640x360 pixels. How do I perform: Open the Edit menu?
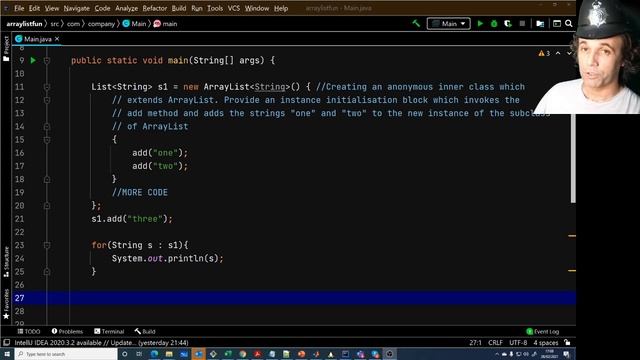coord(34,8)
